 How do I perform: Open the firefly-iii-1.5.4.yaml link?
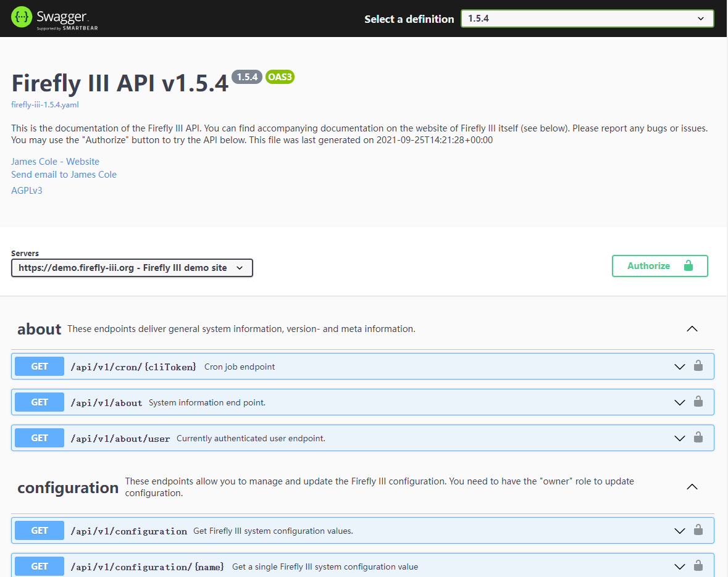[x=45, y=105]
